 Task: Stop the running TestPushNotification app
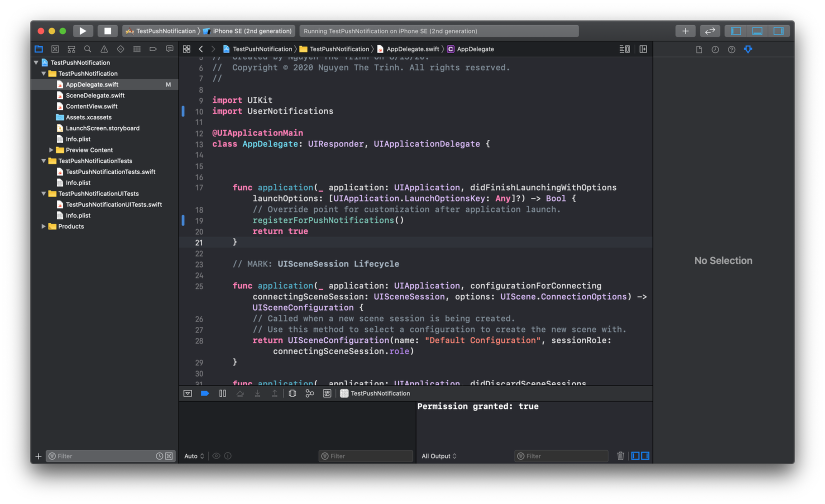click(107, 31)
